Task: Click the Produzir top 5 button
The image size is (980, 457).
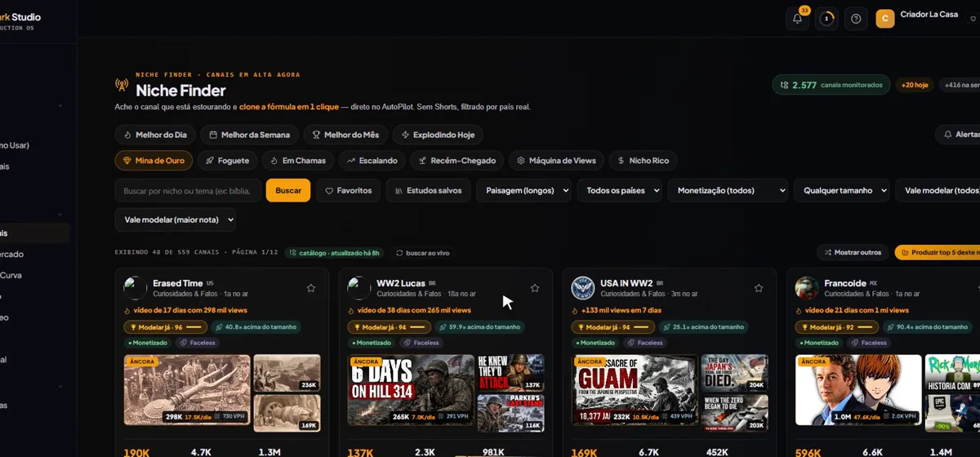Action: 938,252
